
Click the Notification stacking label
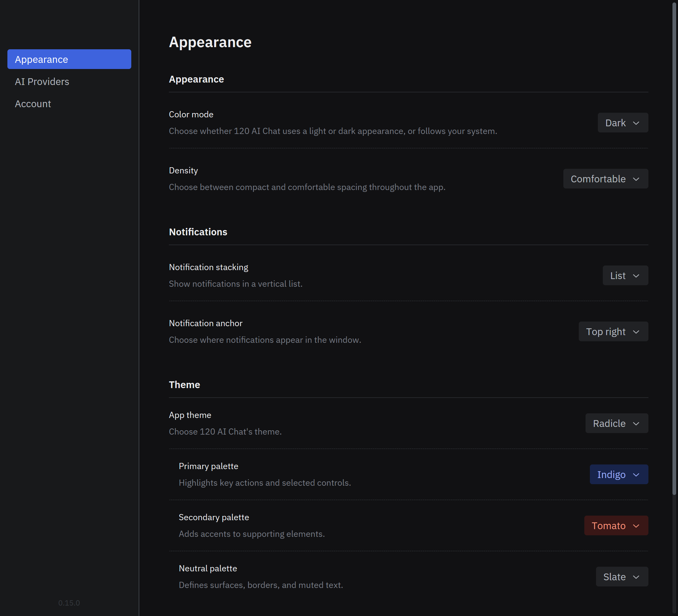click(209, 268)
